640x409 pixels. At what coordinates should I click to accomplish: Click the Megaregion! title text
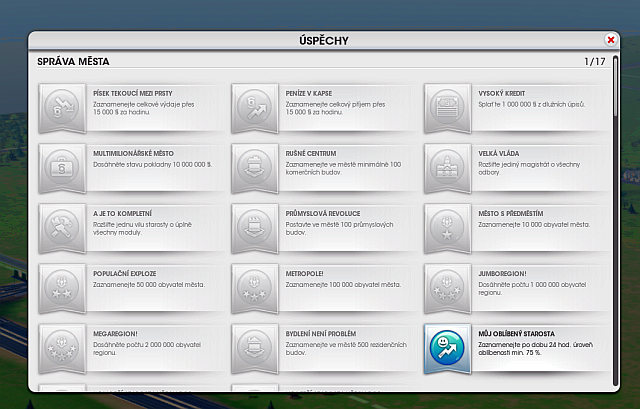pos(115,333)
